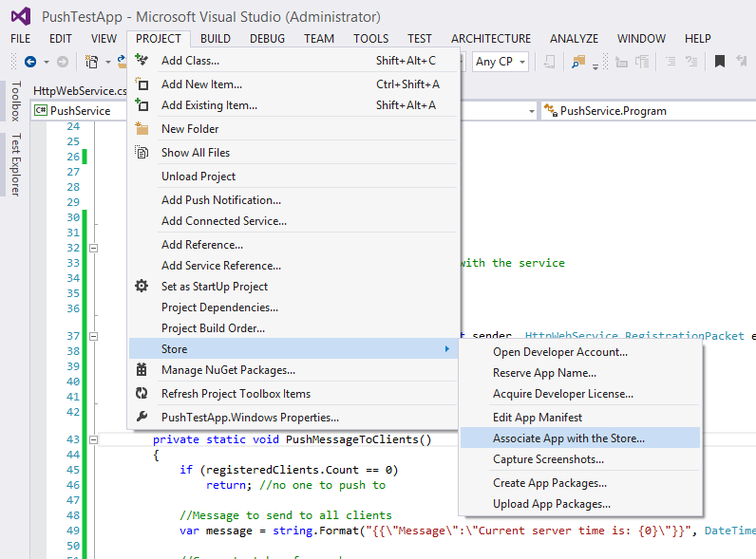Viewport: 756px width, 559px height.
Task: Click the New Project toolbar icon
Action: 92,62
